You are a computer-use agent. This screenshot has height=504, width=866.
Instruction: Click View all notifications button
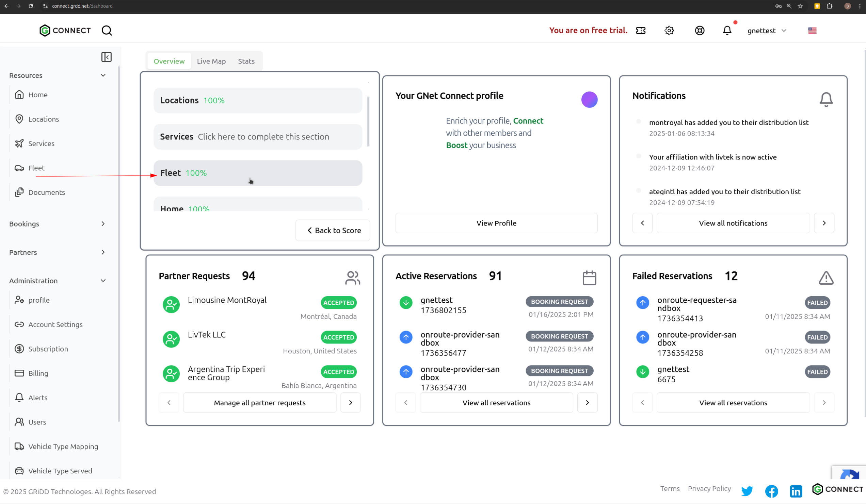[733, 223]
